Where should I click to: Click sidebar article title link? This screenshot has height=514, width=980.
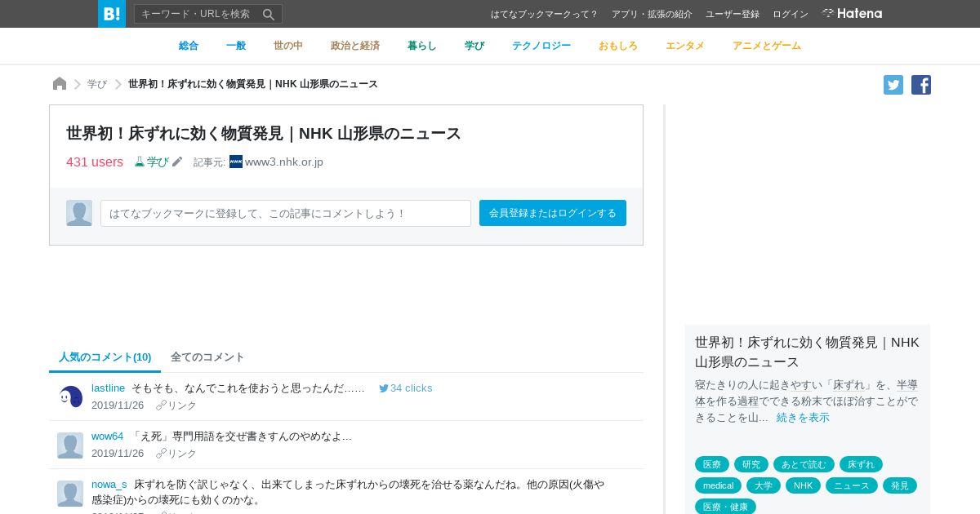point(807,352)
